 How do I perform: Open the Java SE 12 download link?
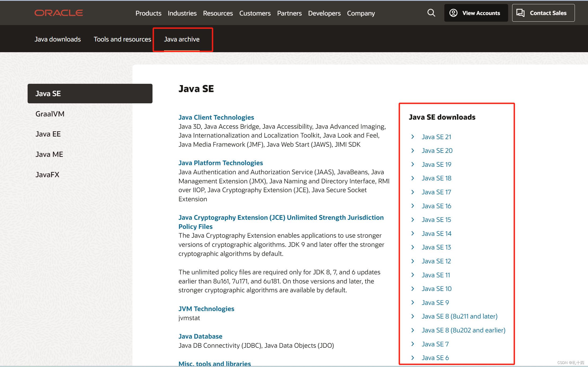[x=436, y=261]
